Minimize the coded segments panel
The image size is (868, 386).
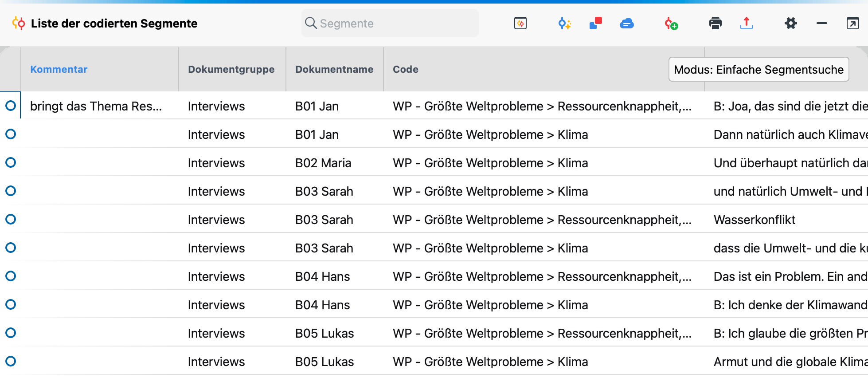tap(822, 23)
